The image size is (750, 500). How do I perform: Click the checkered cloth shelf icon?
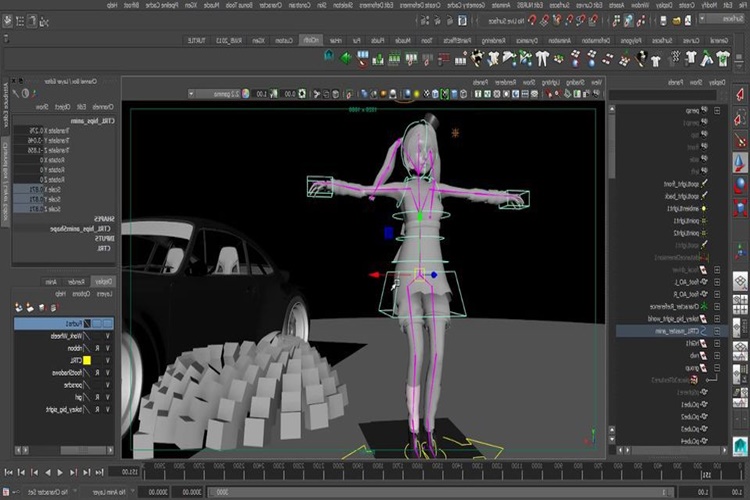point(675,57)
